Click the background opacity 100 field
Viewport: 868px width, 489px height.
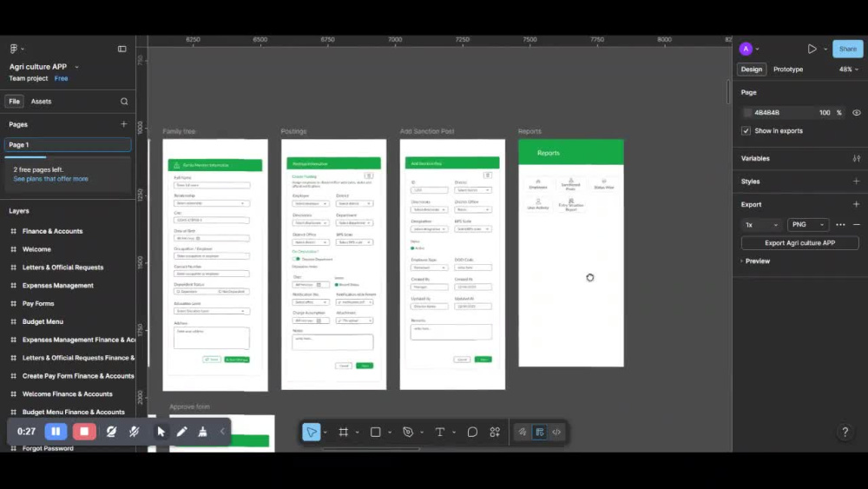click(825, 112)
